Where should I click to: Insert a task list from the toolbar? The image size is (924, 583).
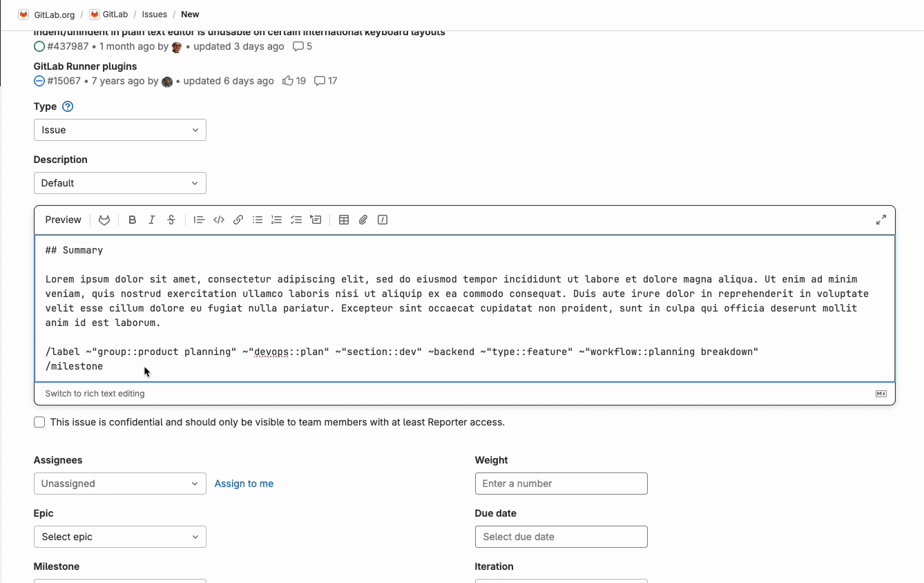coord(296,220)
